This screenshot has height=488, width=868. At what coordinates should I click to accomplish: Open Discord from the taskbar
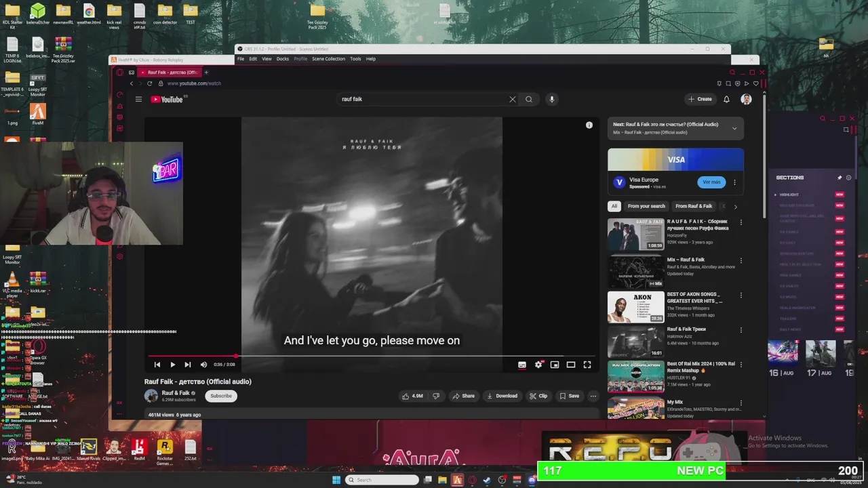pos(532,480)
